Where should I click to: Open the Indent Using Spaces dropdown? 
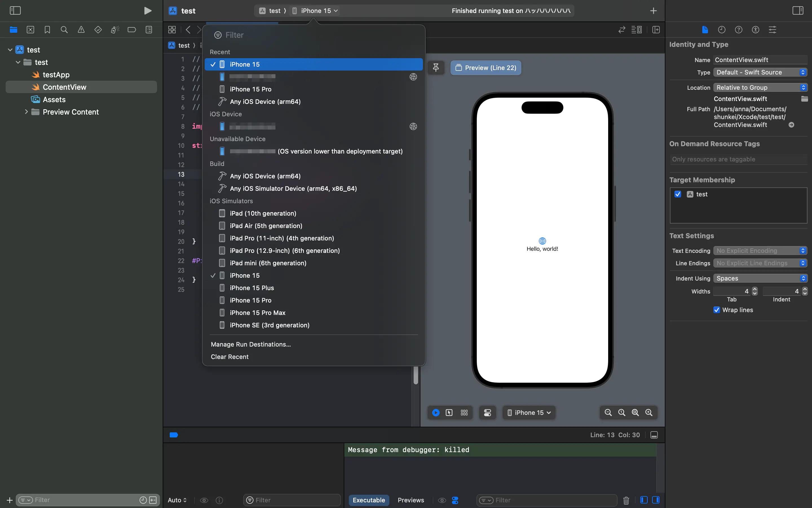(760, 278)
